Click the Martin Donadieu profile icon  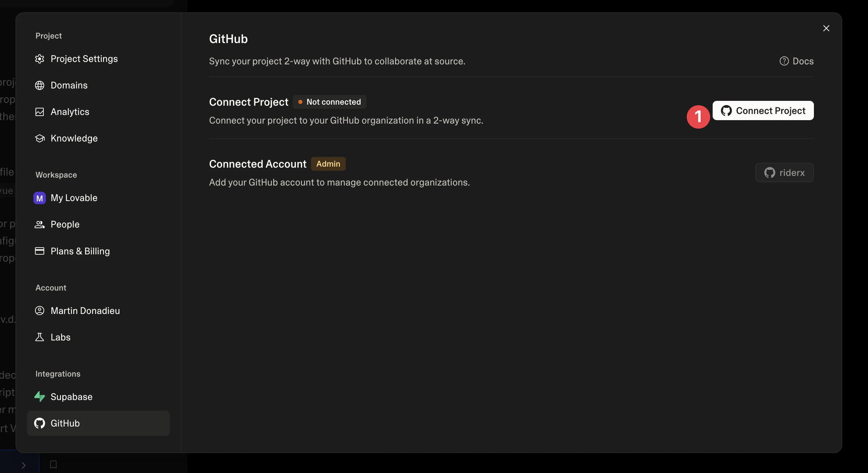pos(40,311)
